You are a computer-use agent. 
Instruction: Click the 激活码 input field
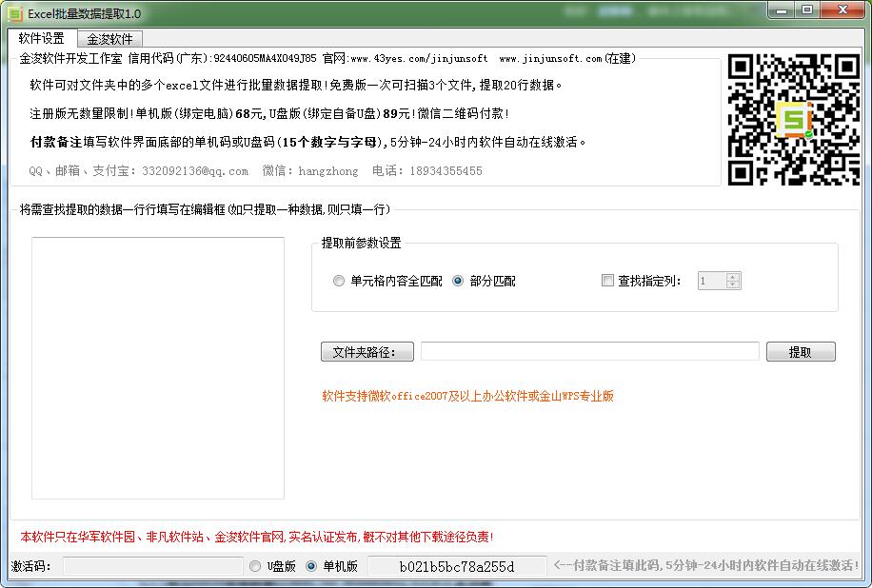pyautogui.click(x=152, y=565)
